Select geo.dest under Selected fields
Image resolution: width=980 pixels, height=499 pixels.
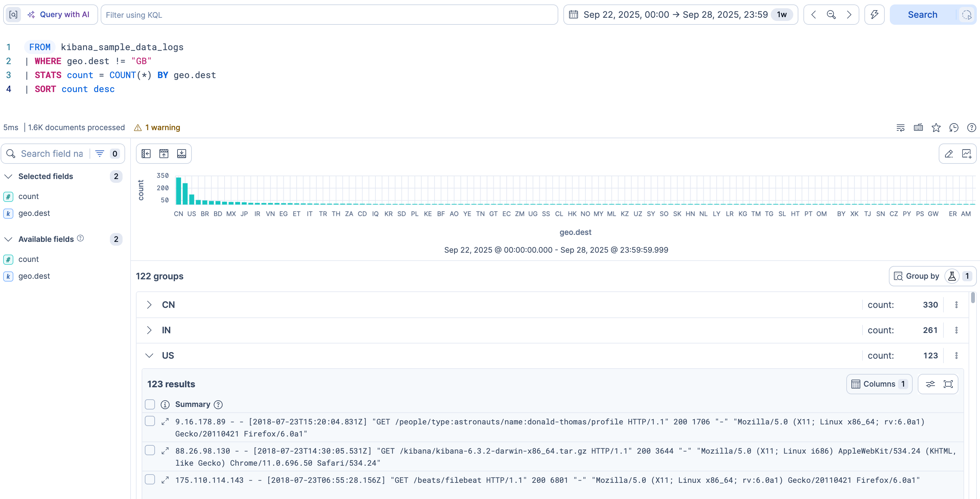pyautogui.click(x=34, y=213)
